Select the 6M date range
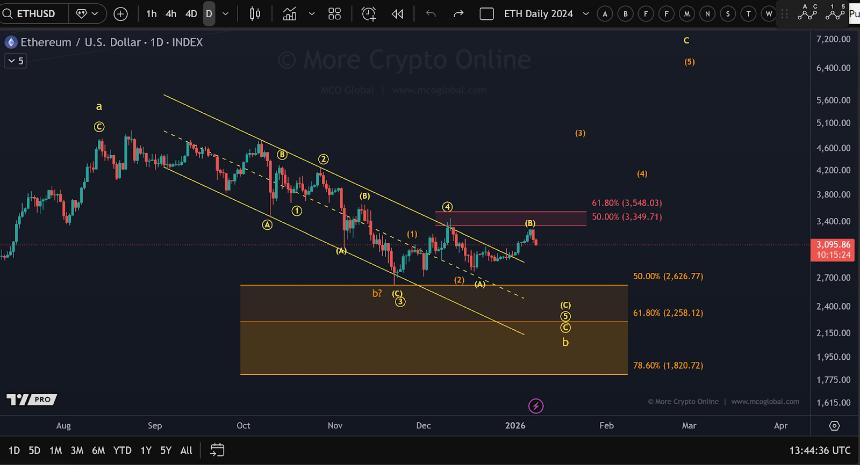 pos(98,451)
